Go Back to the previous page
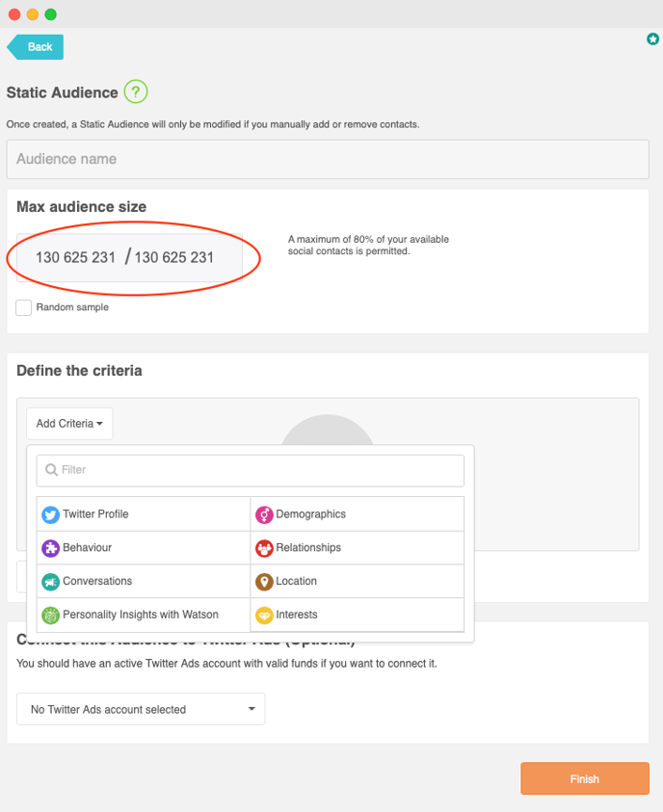Viewport: 663px width, 812px height. coord(36,47)
